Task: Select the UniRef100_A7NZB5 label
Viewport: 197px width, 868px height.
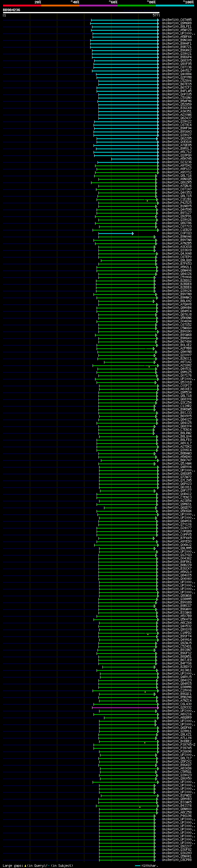Action: (177, 243)
